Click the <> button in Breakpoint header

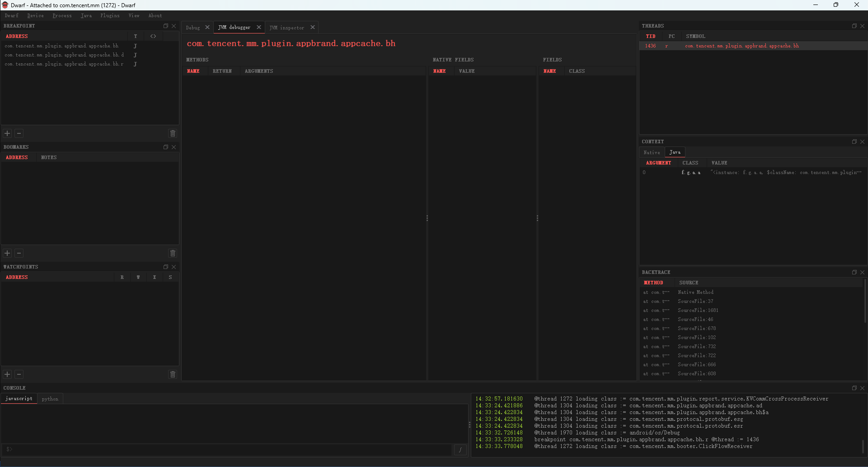pyautogui.click(x=153, y=36)
